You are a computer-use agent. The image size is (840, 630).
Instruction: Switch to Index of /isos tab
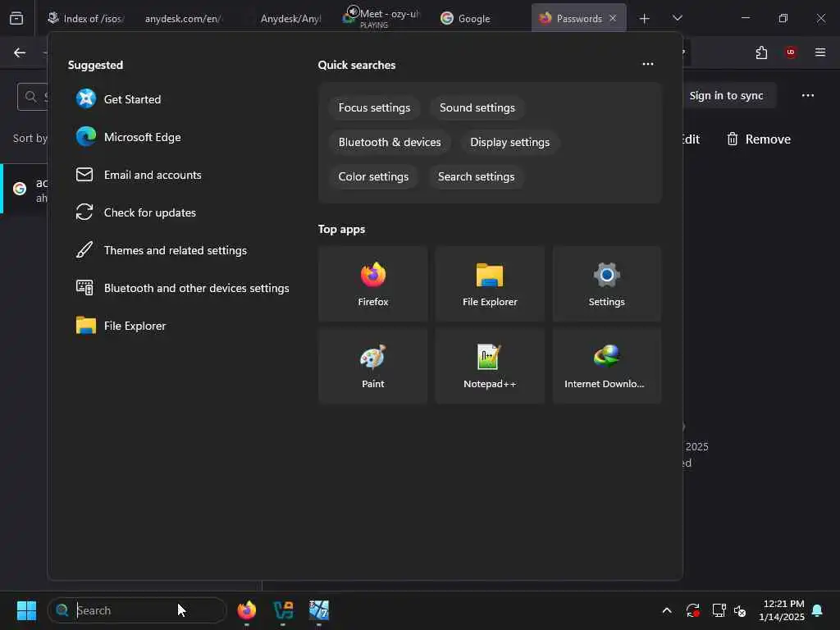pyautogui.click(x=85, y=18)
